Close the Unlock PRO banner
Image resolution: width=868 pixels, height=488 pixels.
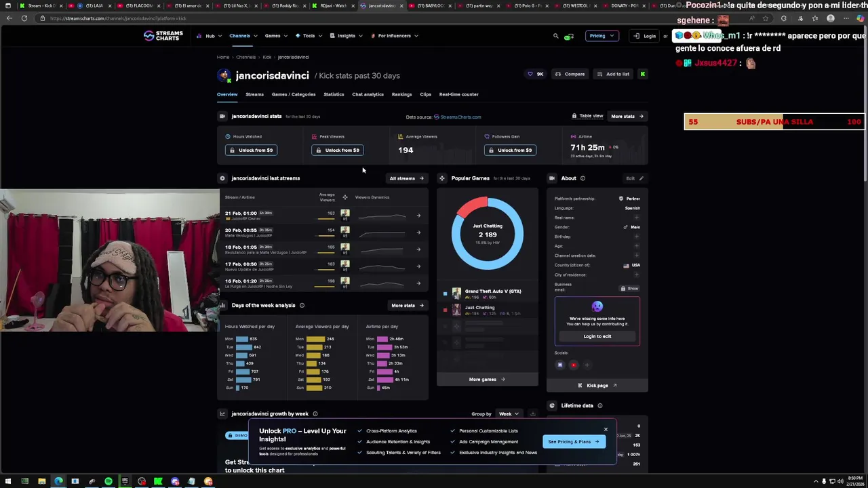coord(606,429)
